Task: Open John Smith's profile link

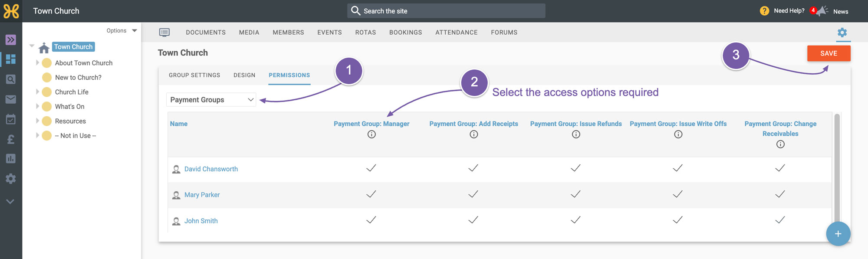Action: 201,221
